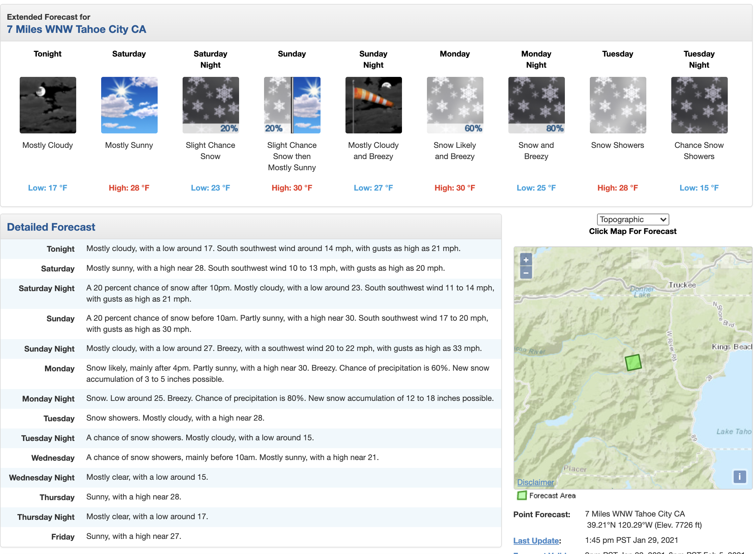The height and width of the screenshot is (554, 756).
Task: Click 'Snow Likely and Breezy' caption
Action: point(455,151)
